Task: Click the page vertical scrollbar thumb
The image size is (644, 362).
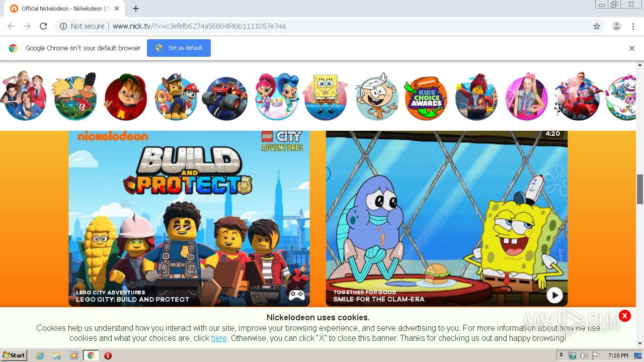Action: click(x=640, y=189)
